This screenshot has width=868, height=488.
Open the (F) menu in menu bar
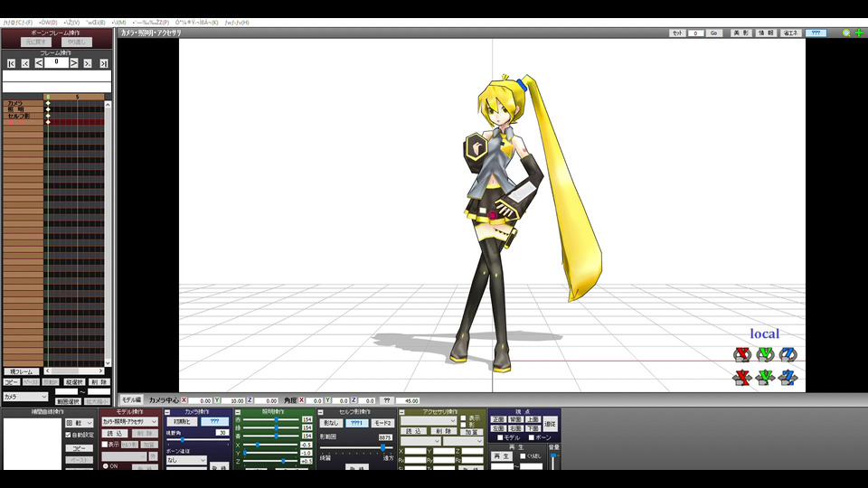point(18,23)
